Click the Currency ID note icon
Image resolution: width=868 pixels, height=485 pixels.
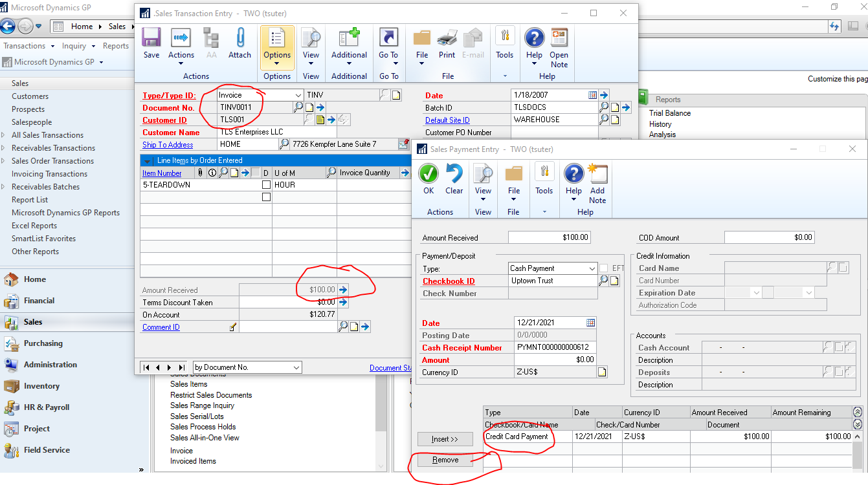tap(602, 372)
